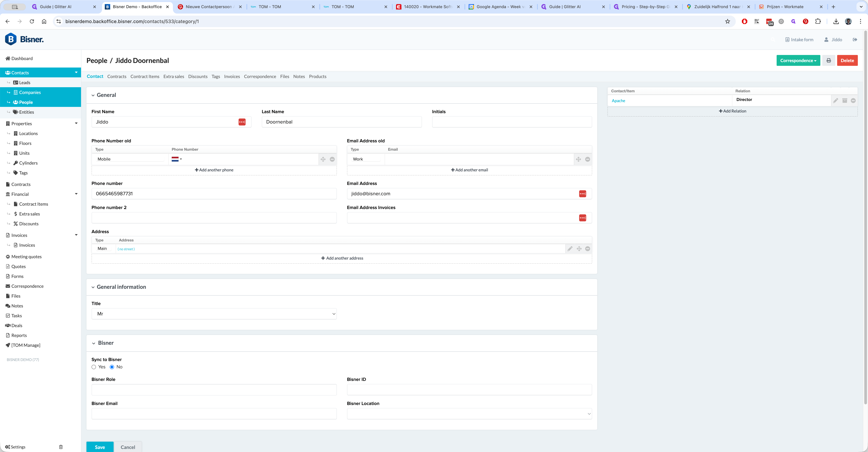The height and width of the screenshot is (452, 868).
Task: Open the Contract Items tab
Action: point(145,77)
